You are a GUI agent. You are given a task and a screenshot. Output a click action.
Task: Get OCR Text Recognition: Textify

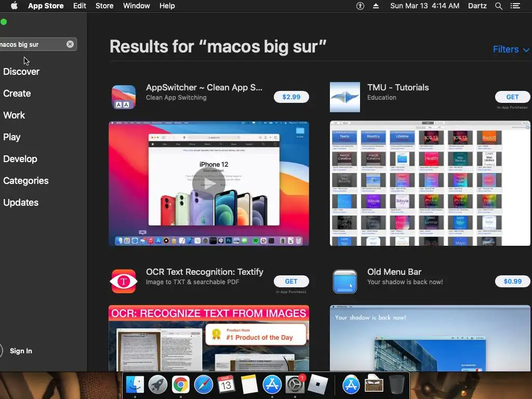point(291,281)
